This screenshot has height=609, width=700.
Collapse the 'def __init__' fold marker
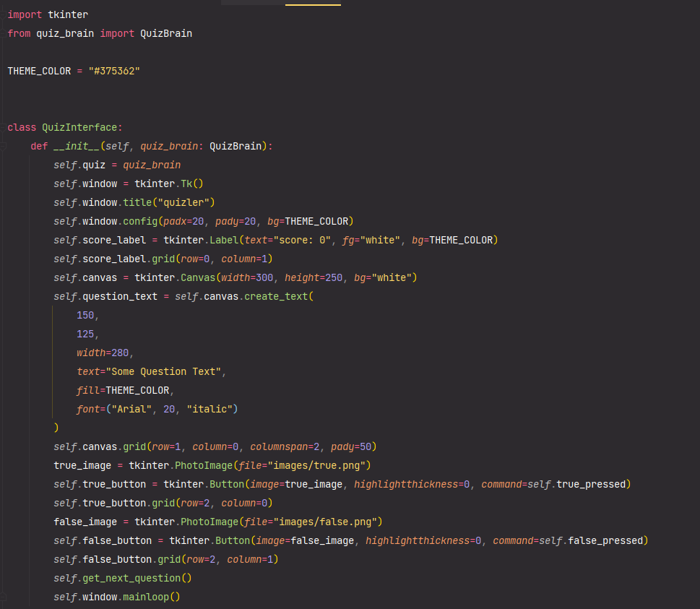pyautogui.click(x=3, y=147)
